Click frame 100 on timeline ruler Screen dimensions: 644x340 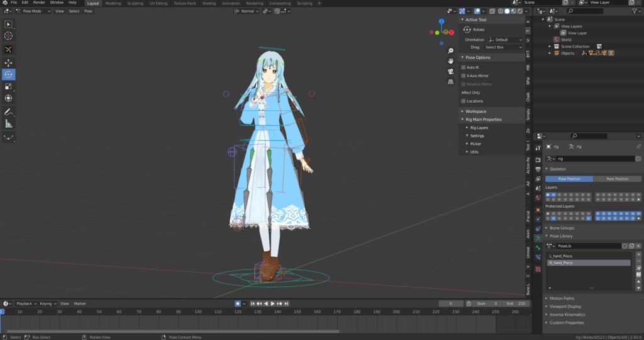198,312
